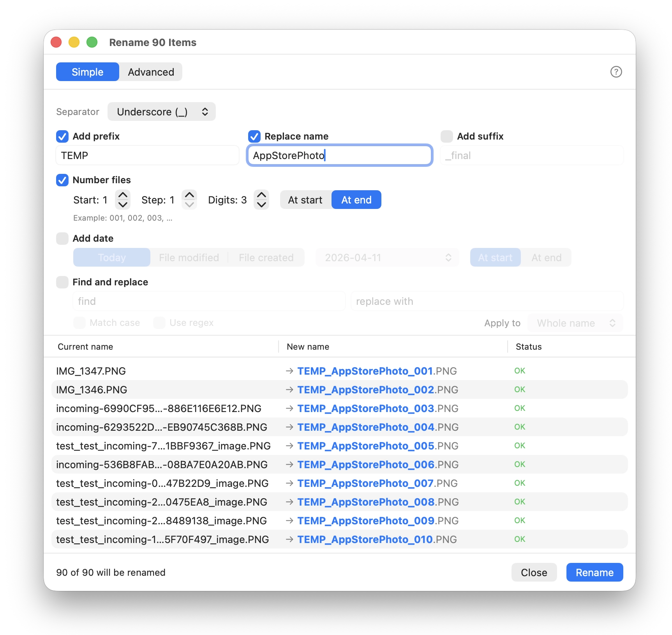Click the Close button
The image size is (672, 635).
[534, 572]
